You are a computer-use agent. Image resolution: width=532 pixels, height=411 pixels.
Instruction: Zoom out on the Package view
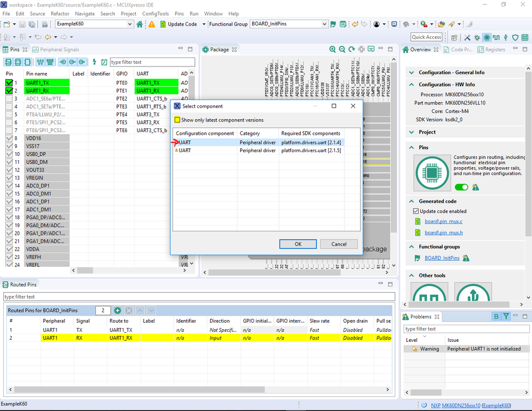(342, 49)
